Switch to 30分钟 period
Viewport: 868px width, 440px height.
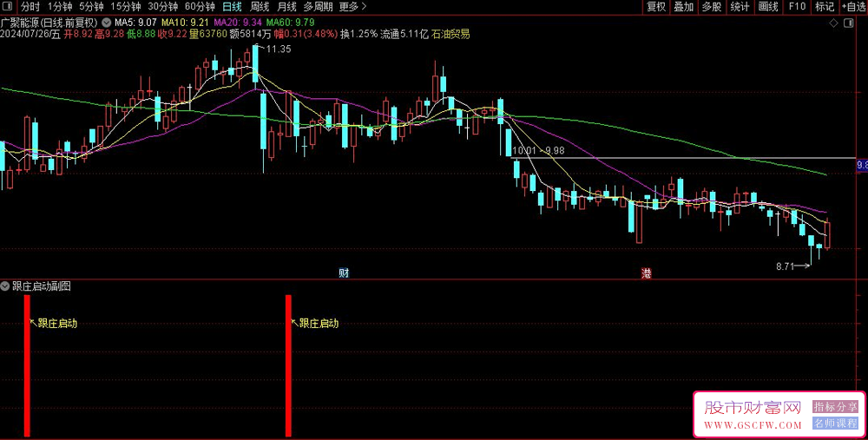[163, 7]
